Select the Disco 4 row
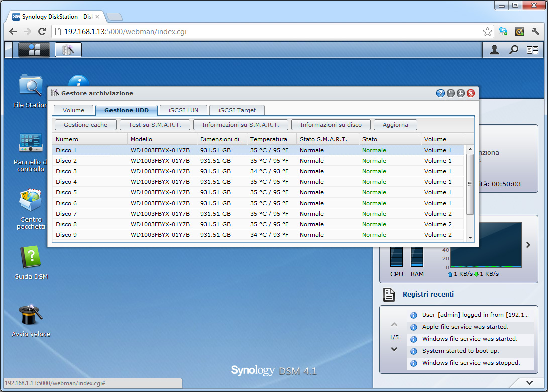Screen dimensions: 548x392 point(258,182)
